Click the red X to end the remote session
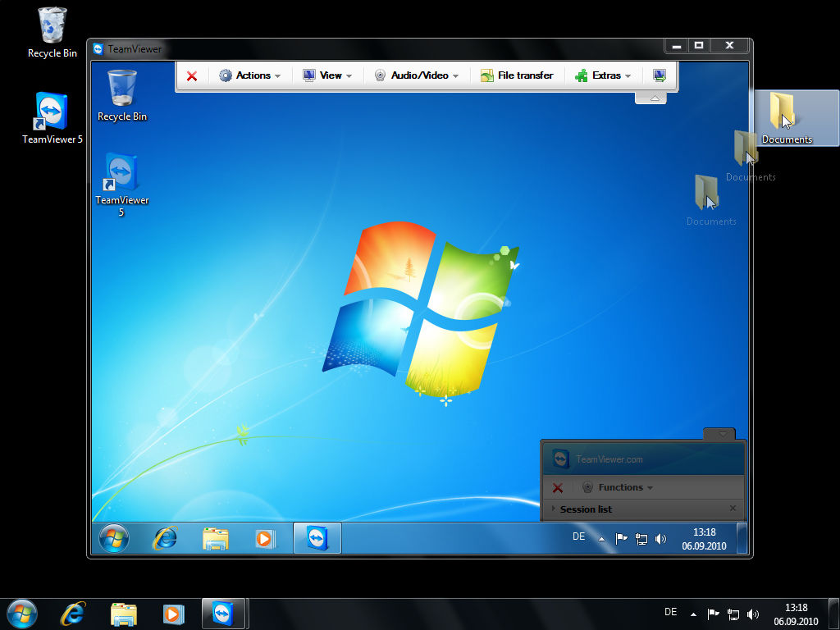Screen dimensions: 840x630 click(192, 75)
